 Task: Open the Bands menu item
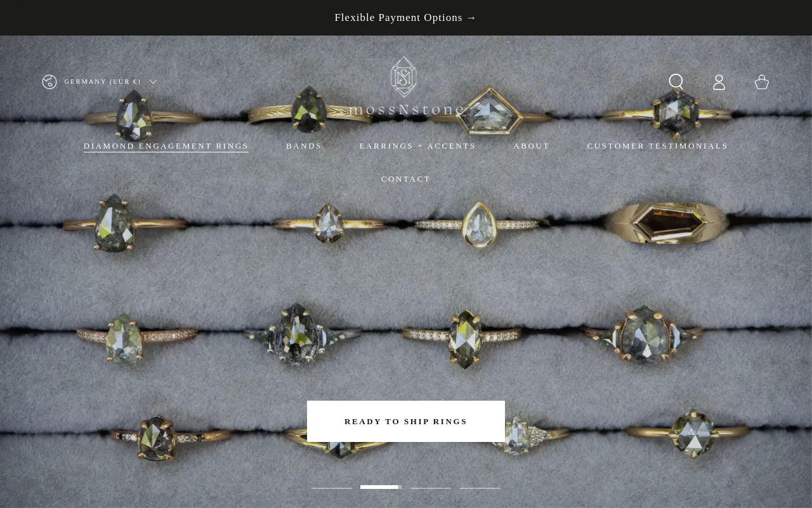304,146
